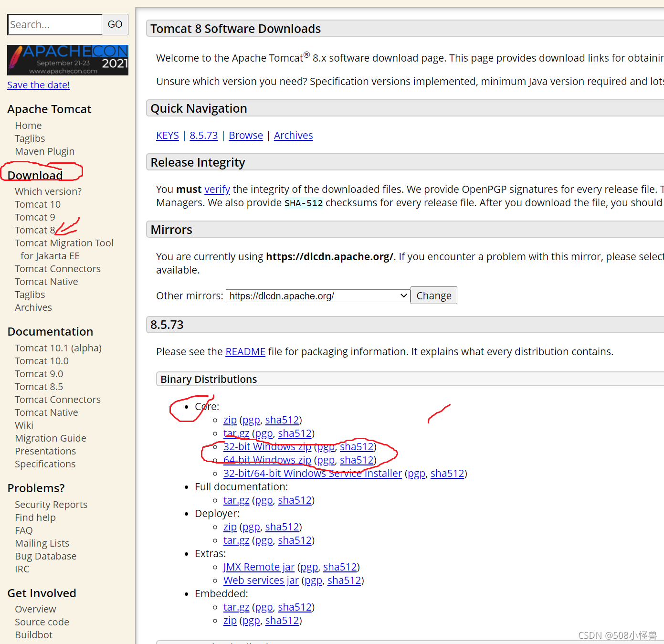
Task: Open the verify integrity link
Action: (x=217, y=190)
